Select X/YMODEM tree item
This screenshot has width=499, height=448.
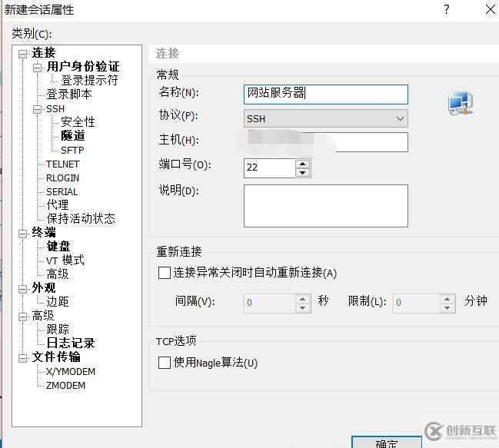[x=71, y=371]
